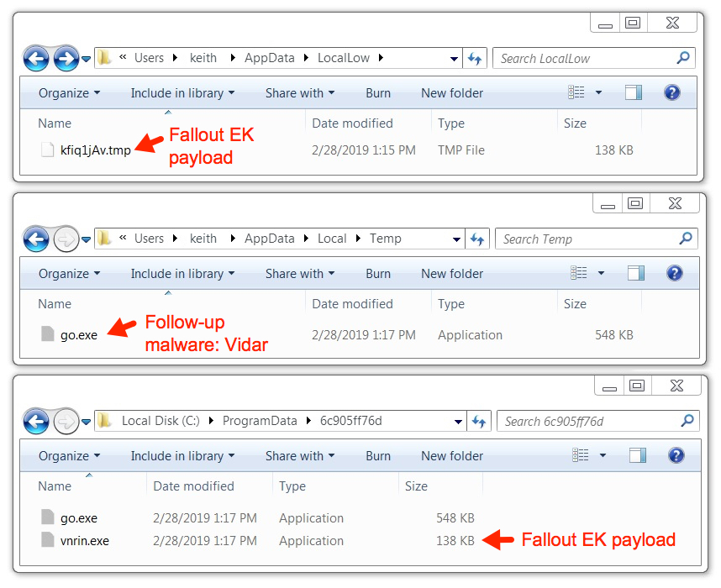Select go.exe in the Temp folder
This screenshot has width=721, height=588.
79,335
